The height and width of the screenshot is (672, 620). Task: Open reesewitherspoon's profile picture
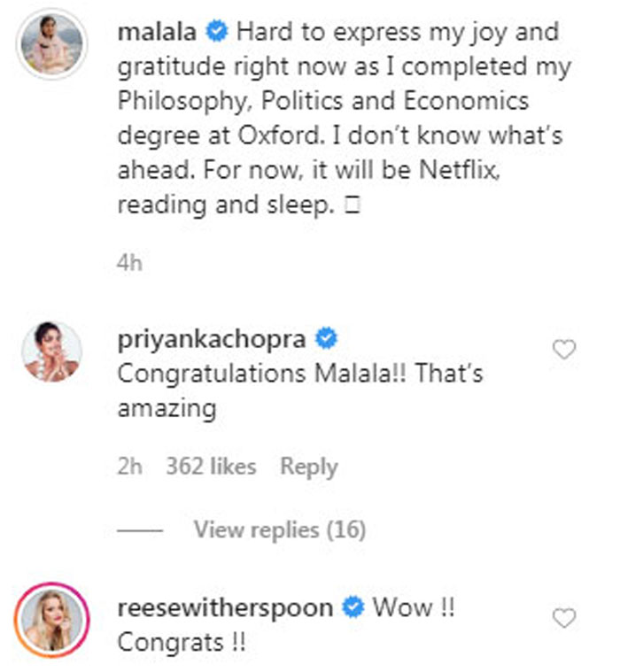(51, 620)
